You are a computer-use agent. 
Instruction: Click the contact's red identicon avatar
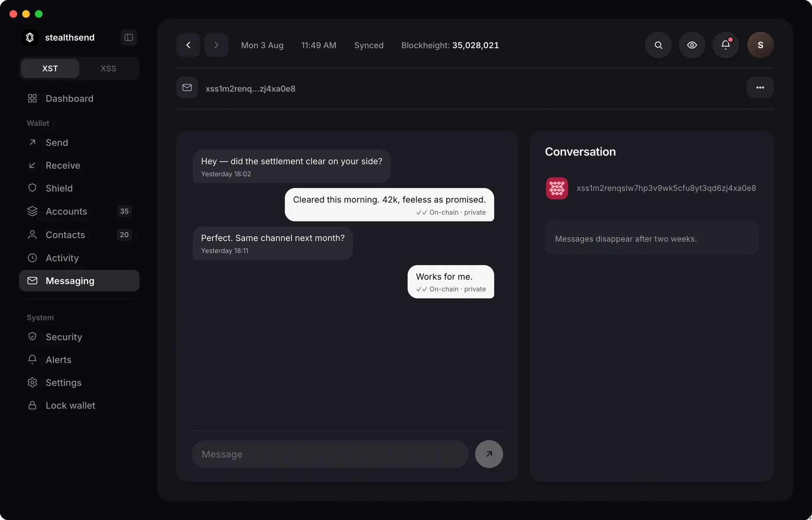point(557,188)
